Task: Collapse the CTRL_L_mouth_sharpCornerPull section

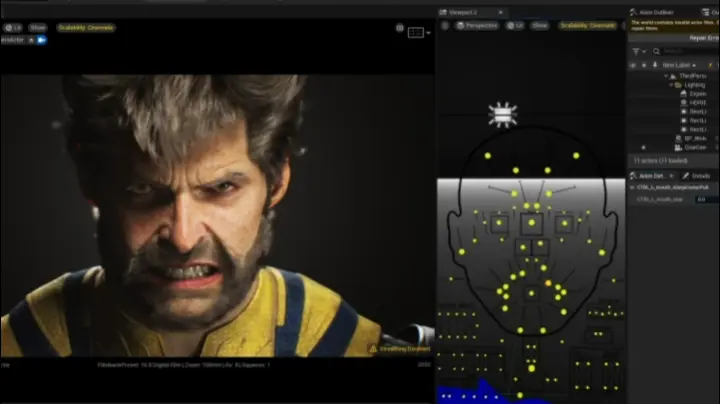Action: (x=633, y=187)
